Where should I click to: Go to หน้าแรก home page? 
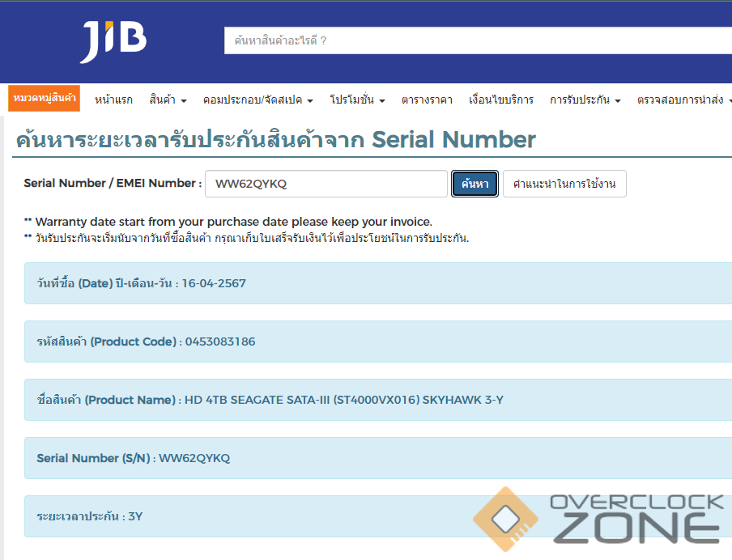(x=113, y=100)
